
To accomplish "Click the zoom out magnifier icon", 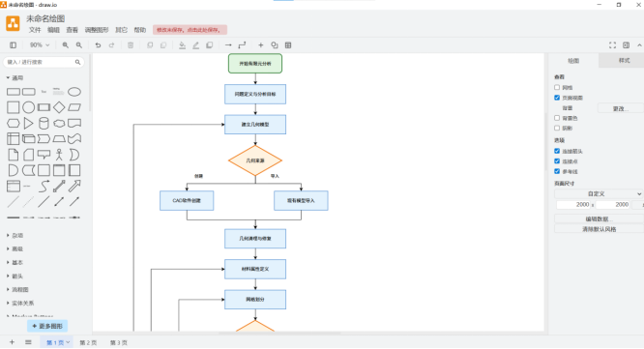I will pyautogui.click(x=79, y=45).
